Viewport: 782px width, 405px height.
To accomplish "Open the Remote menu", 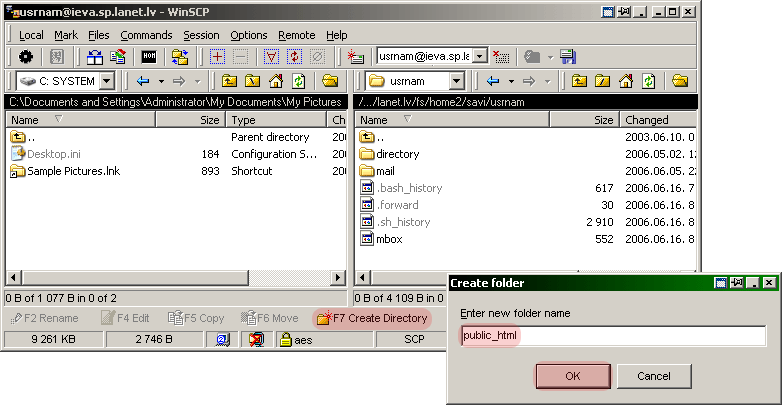I will point(296,35).
